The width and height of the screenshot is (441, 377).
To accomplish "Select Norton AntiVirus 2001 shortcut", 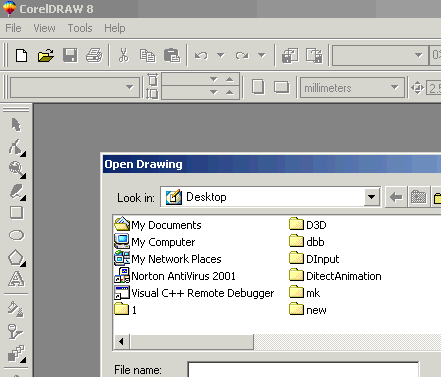I will (174, 276).
